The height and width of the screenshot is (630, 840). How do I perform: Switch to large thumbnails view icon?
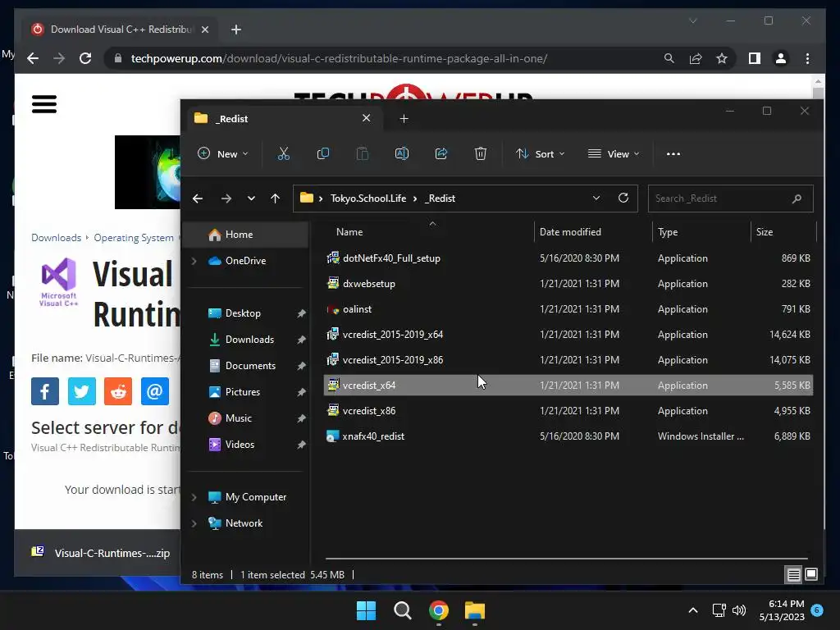[811, 574]
